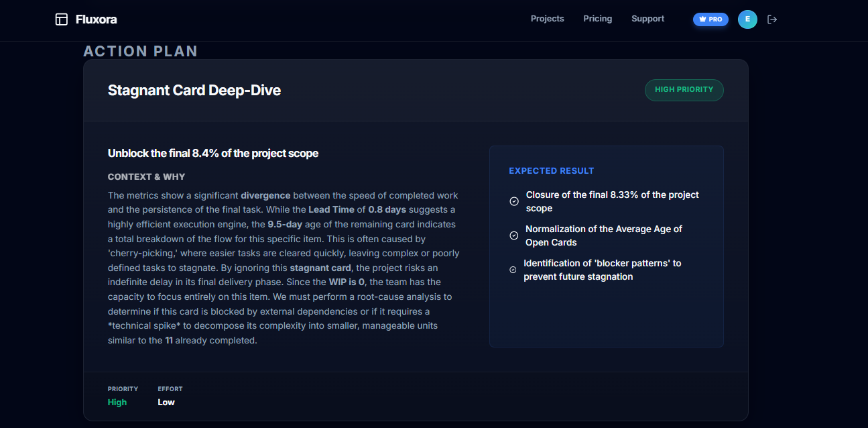Click the Fluxora logo icon
The width and height of the screenshot is (868, 428).
[62, 19]
